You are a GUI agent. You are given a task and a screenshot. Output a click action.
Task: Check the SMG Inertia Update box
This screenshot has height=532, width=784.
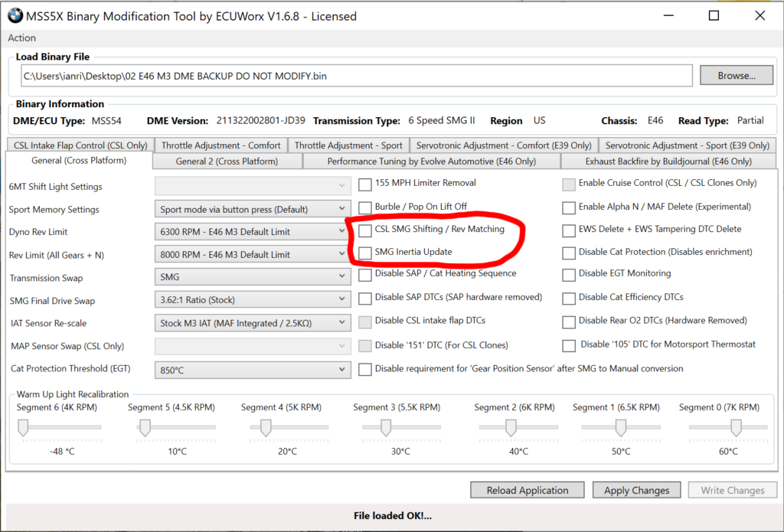tap(365, 253)
